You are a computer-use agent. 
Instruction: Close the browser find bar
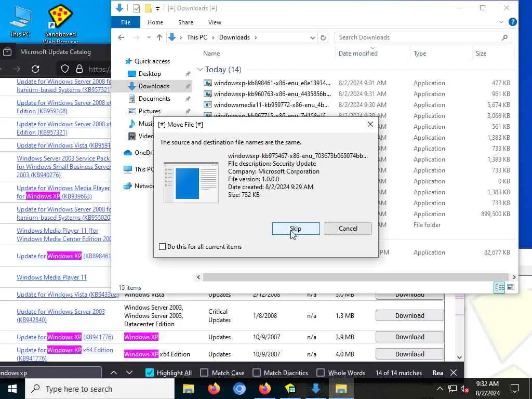pyautogui.click(x=453, y=373)
